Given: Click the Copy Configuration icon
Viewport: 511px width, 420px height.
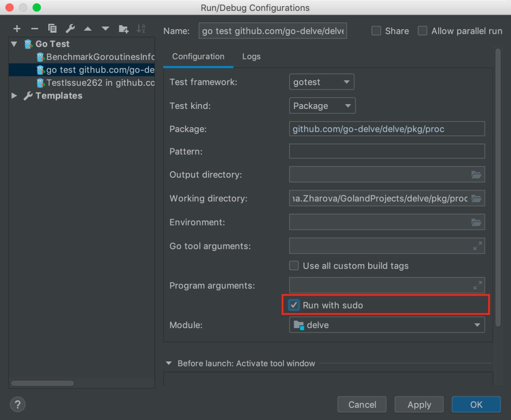Looking at the screenshot, I should coord(52,29).
